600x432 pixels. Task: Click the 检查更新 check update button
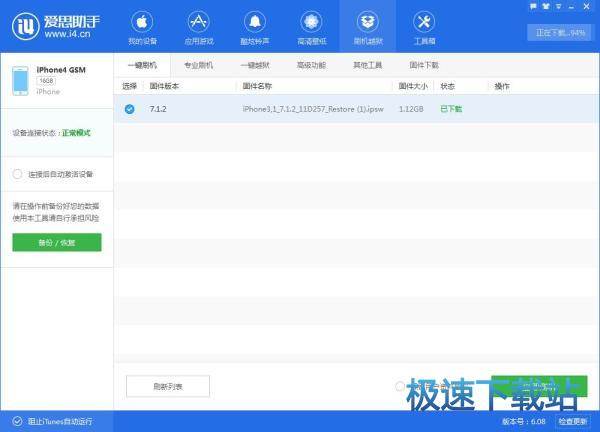coord(573,421)
